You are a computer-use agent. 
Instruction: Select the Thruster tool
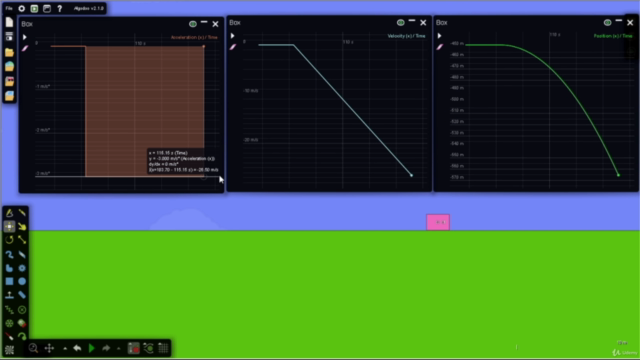(x=22, y=323)
